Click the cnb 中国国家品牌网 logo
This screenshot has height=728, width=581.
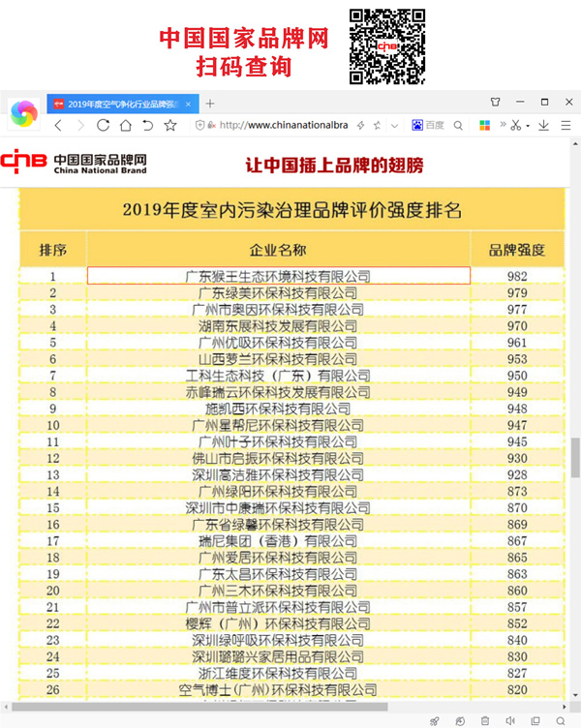coord(74,162)
